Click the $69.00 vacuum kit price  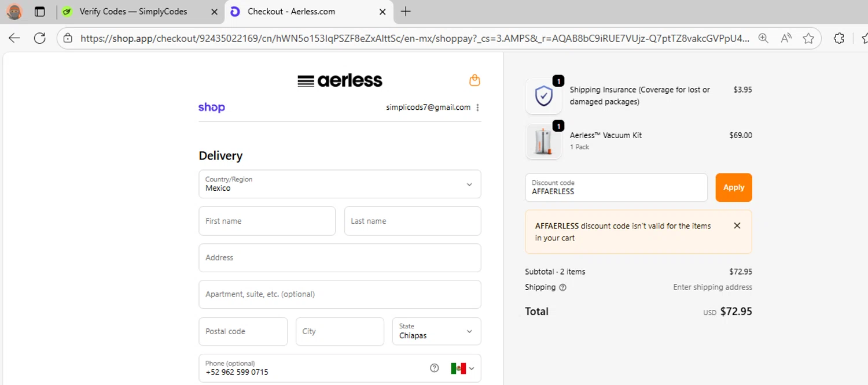pyautogui.click(x=741, y=135)
